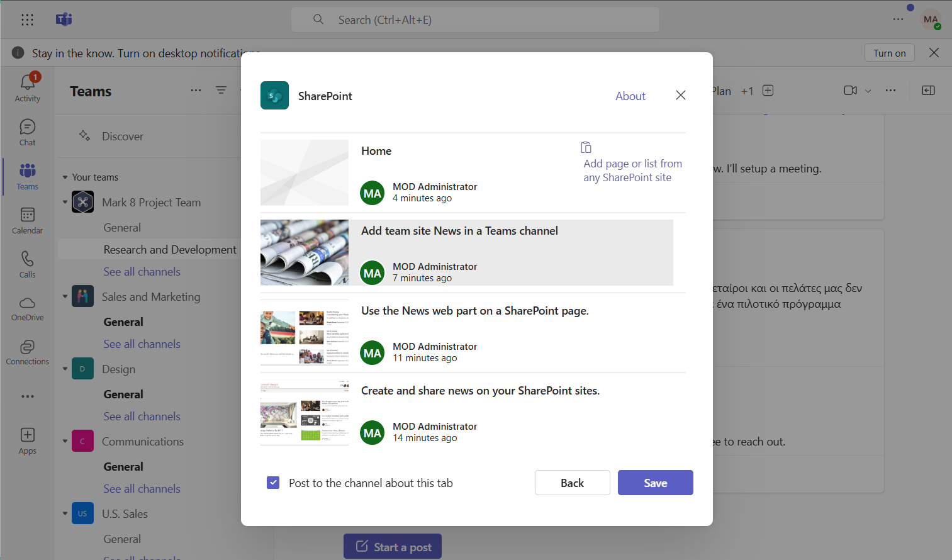
Task: Click the About link in the SharePoint dialog
Action: (630, 96)
